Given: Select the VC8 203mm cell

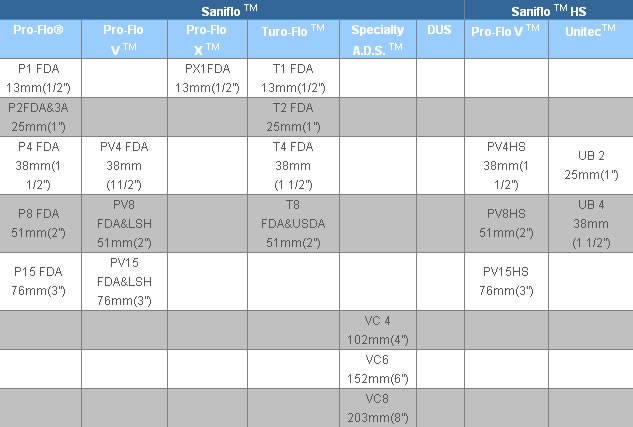Looking at the screenshot, I should point(378,408).
